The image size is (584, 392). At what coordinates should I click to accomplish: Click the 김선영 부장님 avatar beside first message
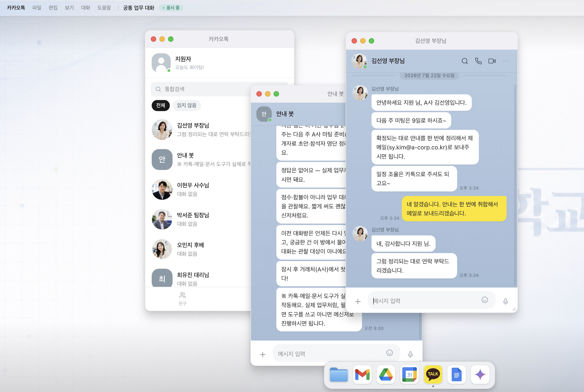tap(360, 93)
